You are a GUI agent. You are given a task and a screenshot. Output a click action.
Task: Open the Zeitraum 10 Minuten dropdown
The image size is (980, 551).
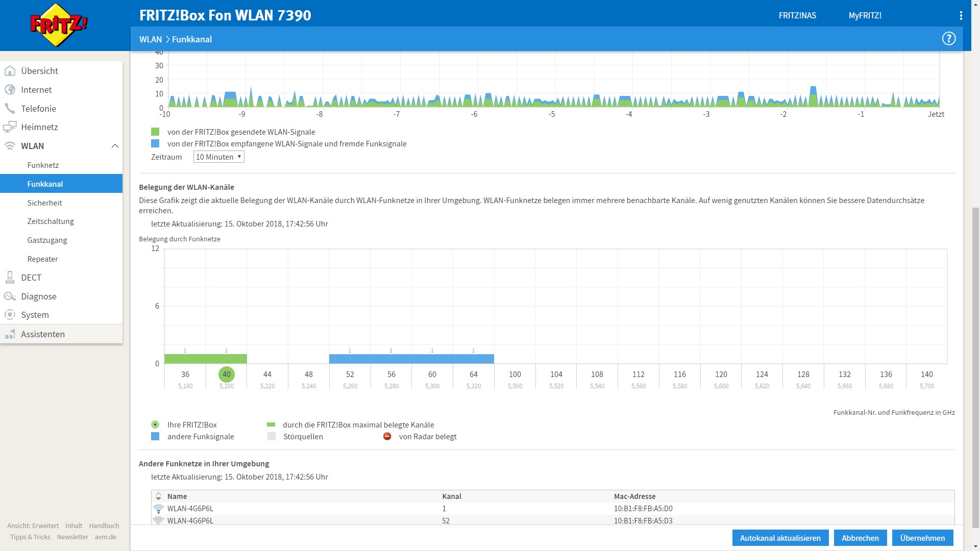pos(218,157)
